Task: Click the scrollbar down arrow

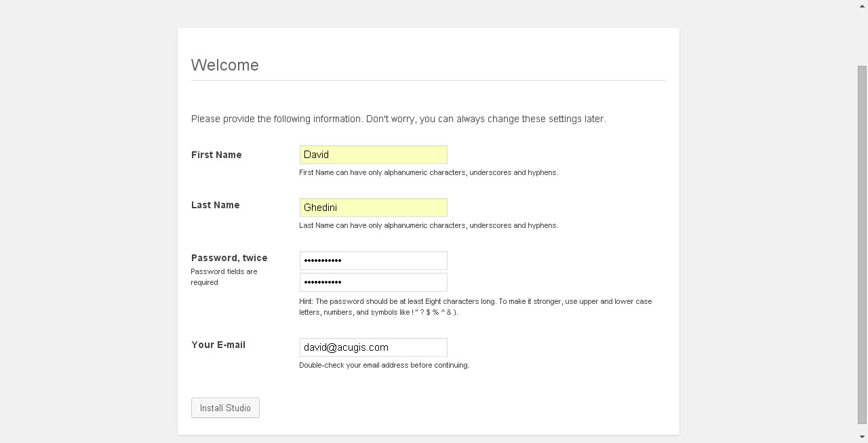Action: pos(862,437)
